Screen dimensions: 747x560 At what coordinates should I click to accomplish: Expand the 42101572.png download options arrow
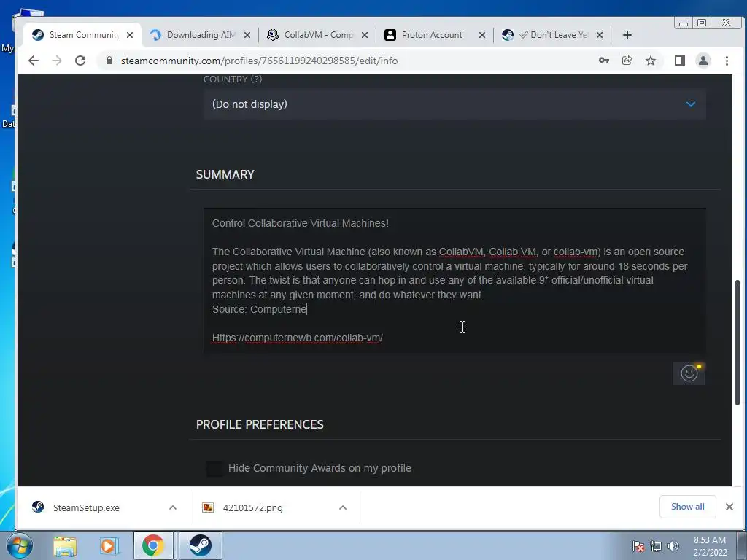click(x=343, y=507)
